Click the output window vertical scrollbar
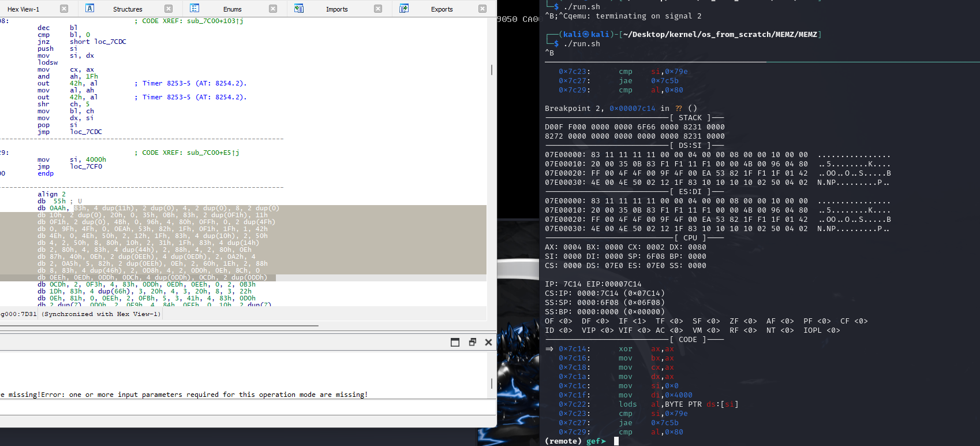 492,384
